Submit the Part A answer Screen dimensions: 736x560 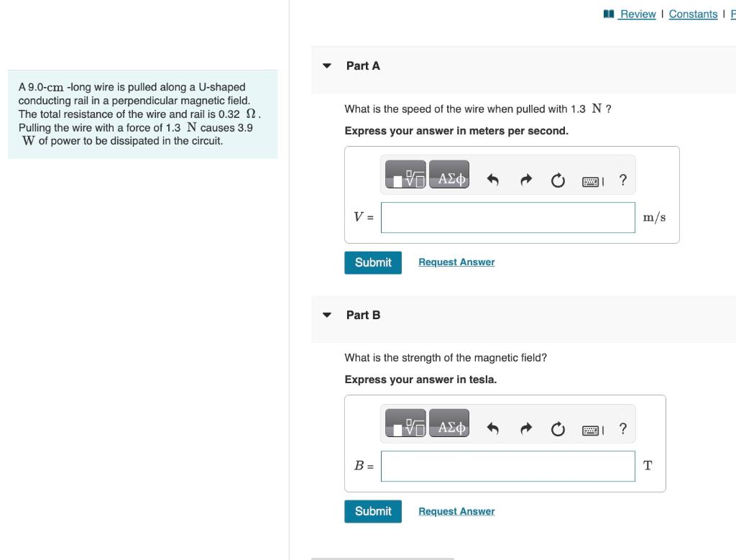click(373, 262)
